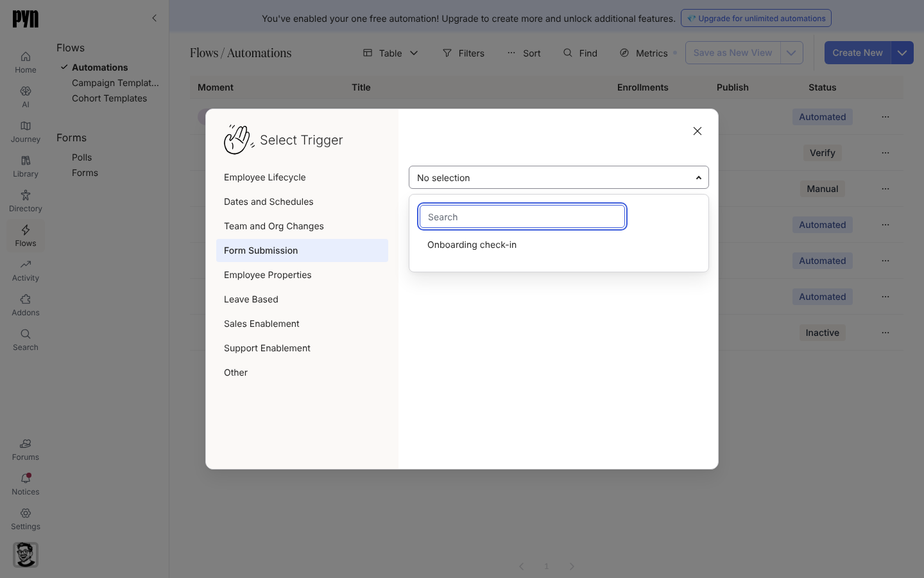Screen dimensions: 924x578
Task: Click the Sort toolbar button
Action: [524, 53]
